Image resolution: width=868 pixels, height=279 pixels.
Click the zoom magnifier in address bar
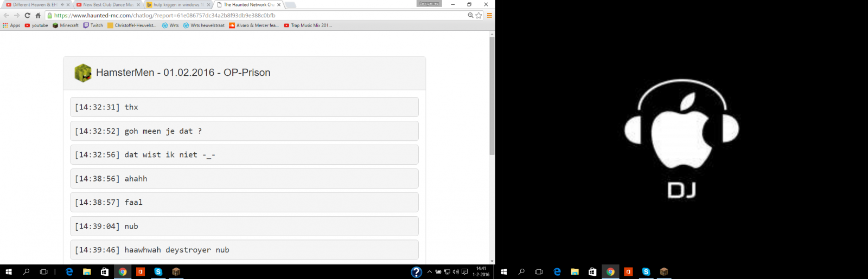470,16
